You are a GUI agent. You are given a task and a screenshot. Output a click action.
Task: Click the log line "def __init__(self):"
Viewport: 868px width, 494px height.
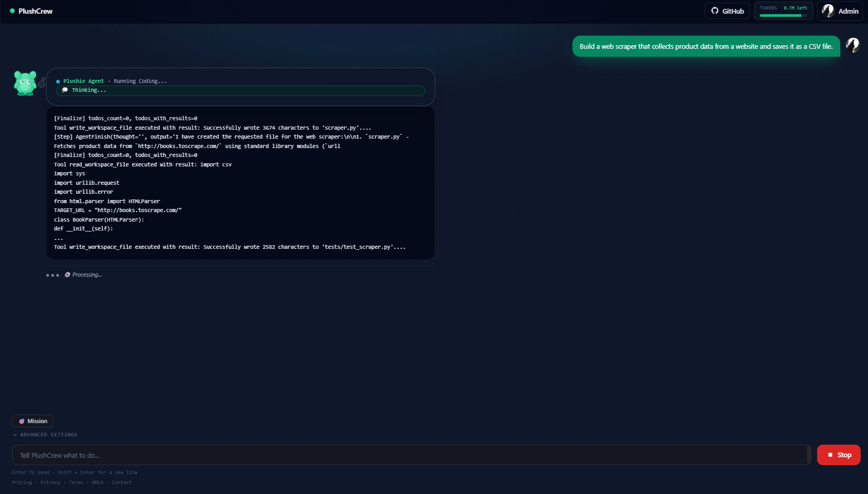83,229
